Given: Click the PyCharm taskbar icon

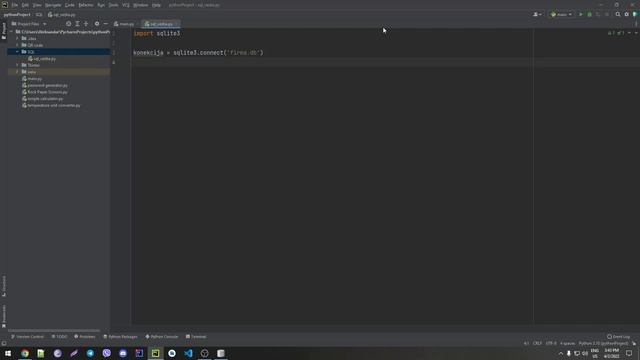Looking at the screenshot, I should pos(156,353).
